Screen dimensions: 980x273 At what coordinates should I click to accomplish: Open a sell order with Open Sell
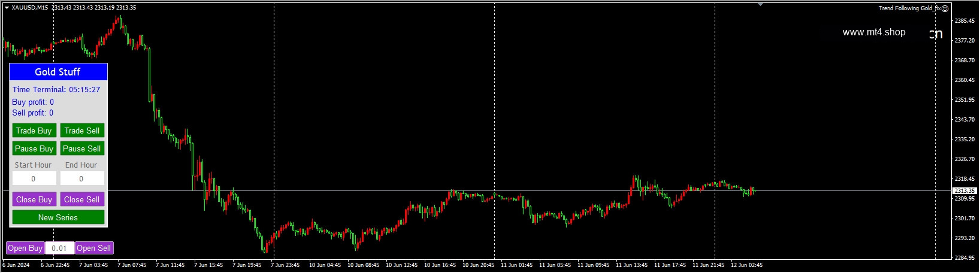94,248
